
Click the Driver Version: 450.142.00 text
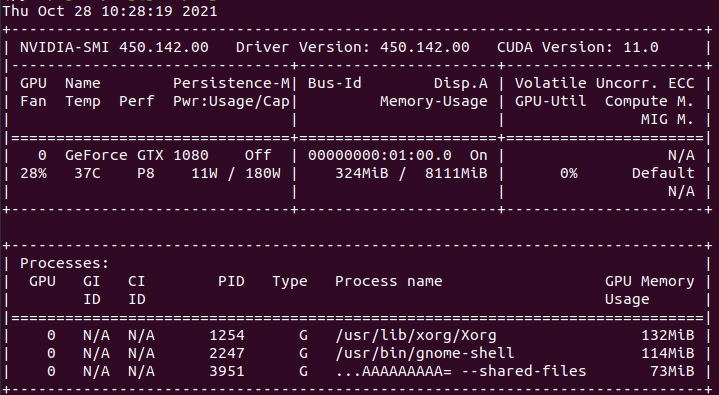[353, 47]
